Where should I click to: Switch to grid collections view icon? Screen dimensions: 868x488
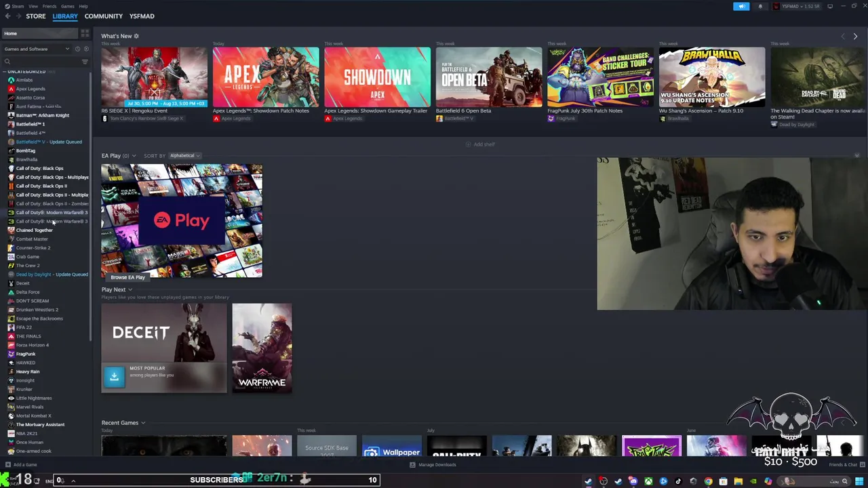point(85,33)
